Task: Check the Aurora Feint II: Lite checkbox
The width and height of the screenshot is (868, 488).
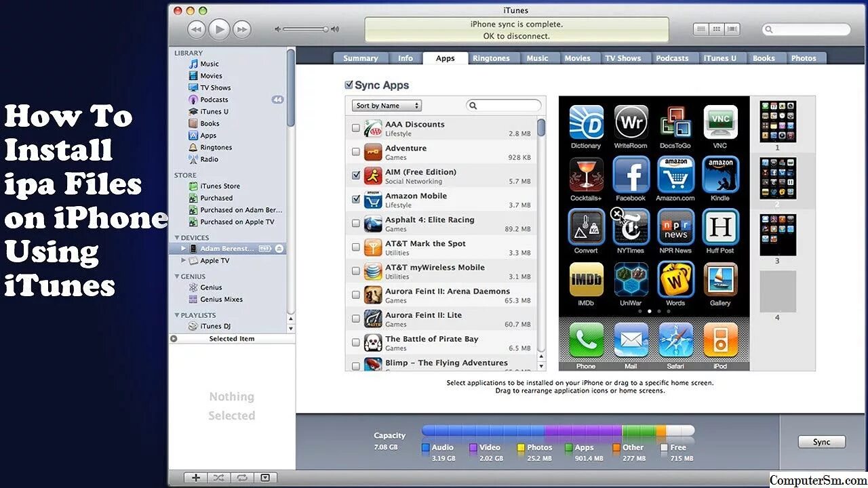Action: (356, 319)
